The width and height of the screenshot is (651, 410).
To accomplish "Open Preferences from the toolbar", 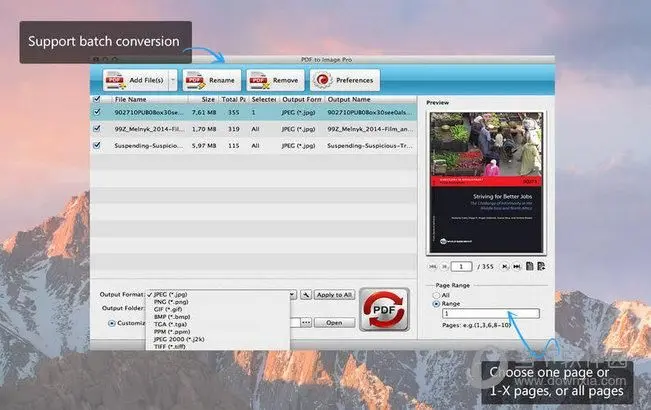I will tap(343, 80).
